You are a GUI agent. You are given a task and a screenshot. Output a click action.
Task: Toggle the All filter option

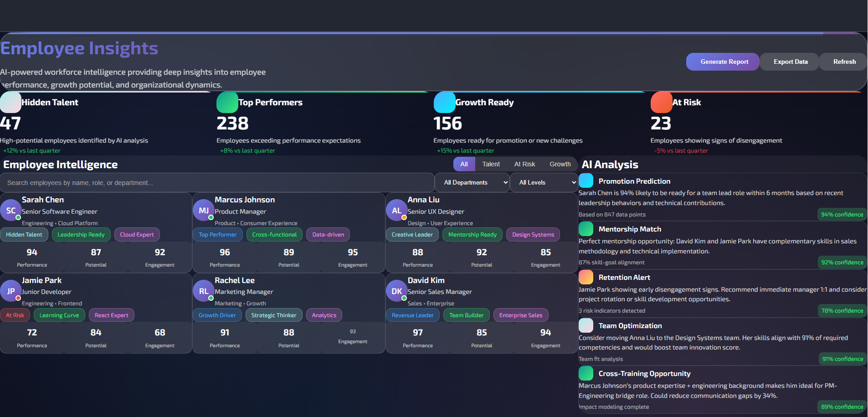[x=464, y=164]
